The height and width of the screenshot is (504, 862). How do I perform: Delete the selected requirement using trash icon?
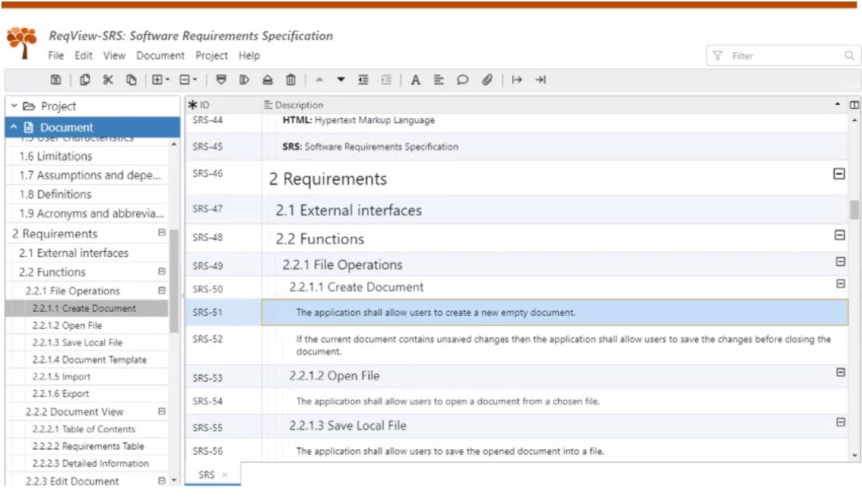click(x=290, y=78)
